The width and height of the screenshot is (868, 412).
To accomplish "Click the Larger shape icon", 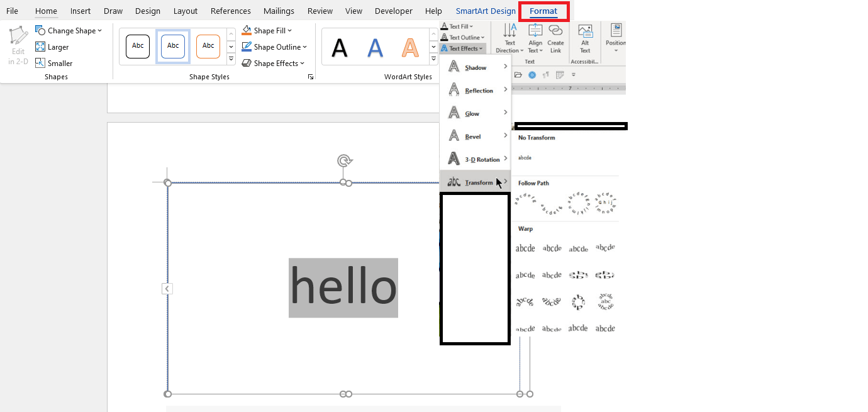I will [40, 47].
